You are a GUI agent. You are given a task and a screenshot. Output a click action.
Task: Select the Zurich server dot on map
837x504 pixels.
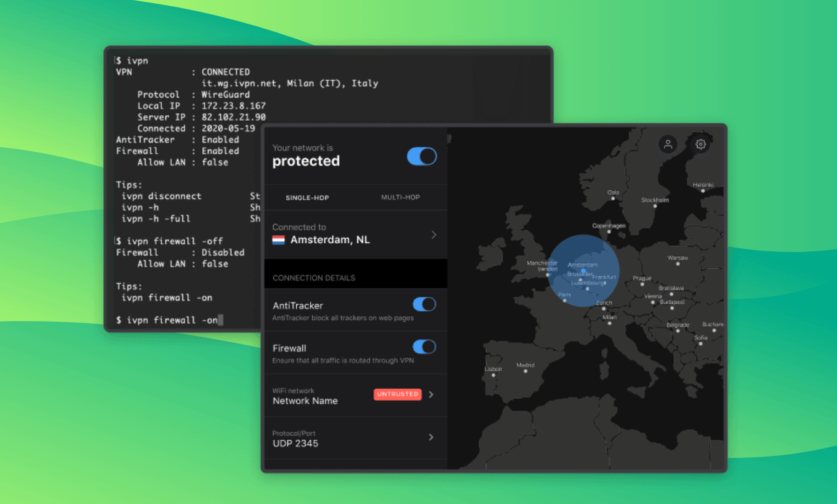603,309
